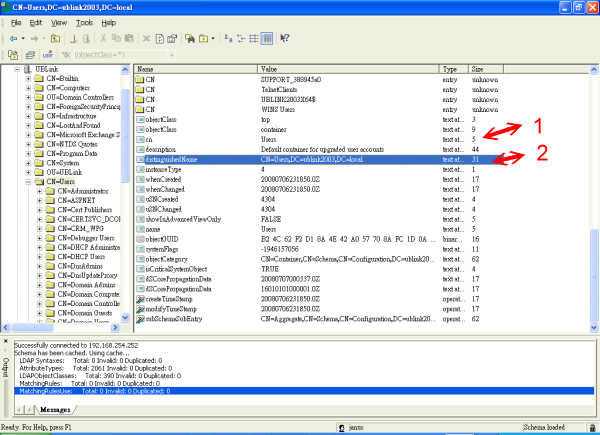Click the Size column header
Viewport: 600px width, 435px height.
(x=486, y=69)
